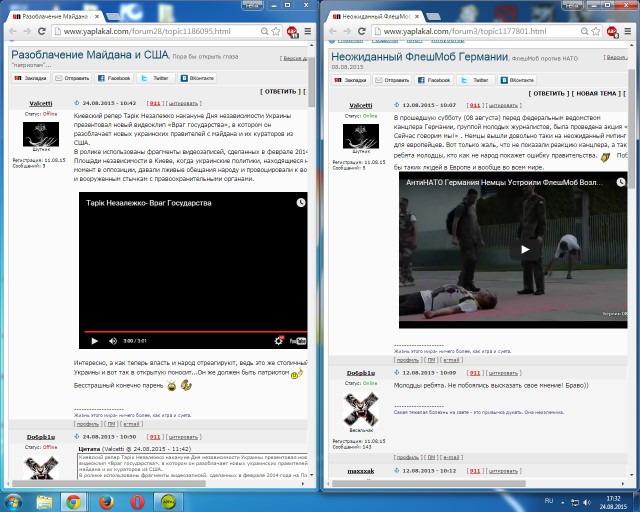Open Opera from the taskbar
Viewport: 640px width, 512px height.
137,502
